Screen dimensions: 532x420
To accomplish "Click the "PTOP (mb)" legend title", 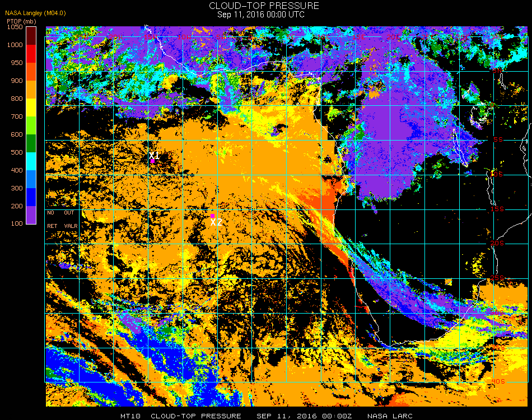I will pos(21,21).
